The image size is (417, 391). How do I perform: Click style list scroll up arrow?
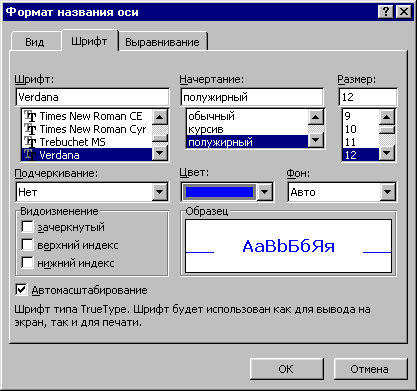pos(315,117)
